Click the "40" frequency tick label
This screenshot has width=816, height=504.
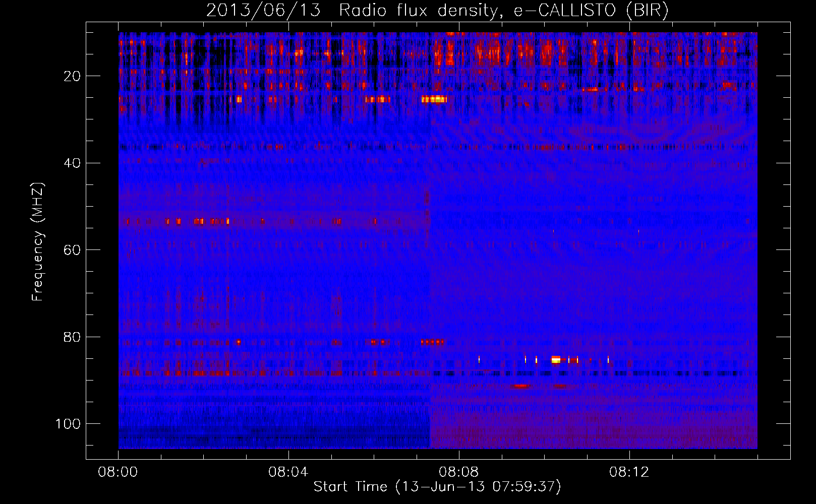point(73,163)
